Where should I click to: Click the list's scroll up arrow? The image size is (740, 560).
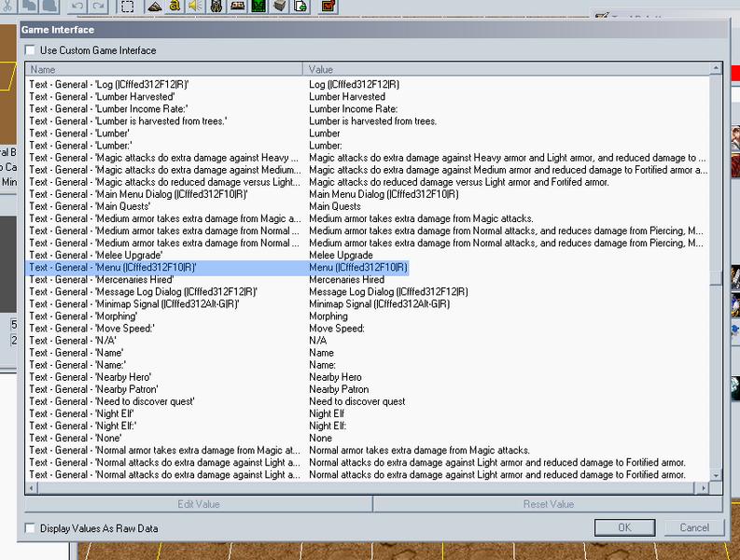(716, 68)
